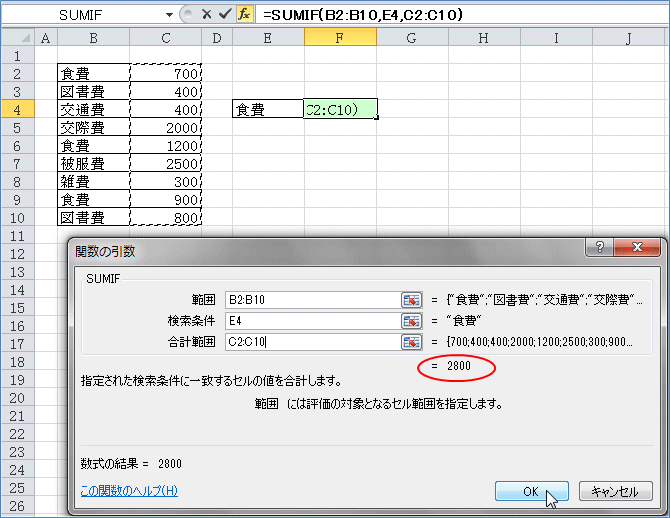Click cell with value 800
This screenshot has width=670, height=518.
point(165,218)
